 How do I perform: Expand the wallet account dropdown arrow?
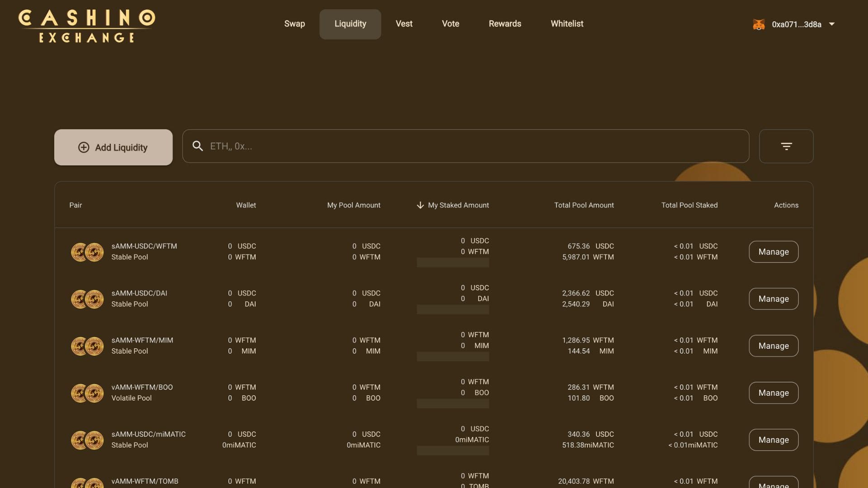[x=832, y=24]
